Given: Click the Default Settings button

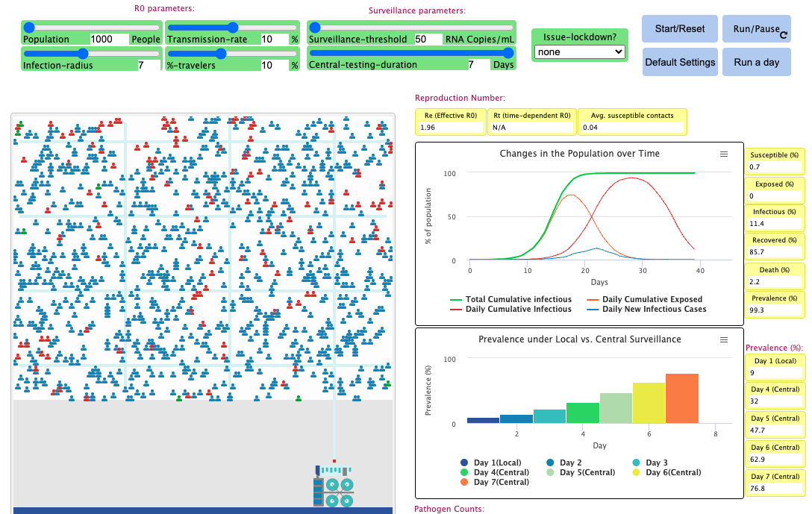Looking at the screenshot, I should (679, 62).
